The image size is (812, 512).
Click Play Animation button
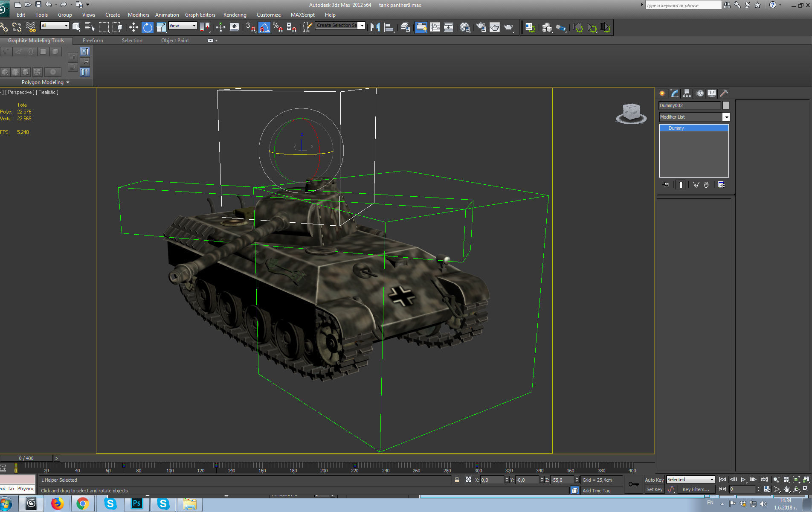pos(743,480)
